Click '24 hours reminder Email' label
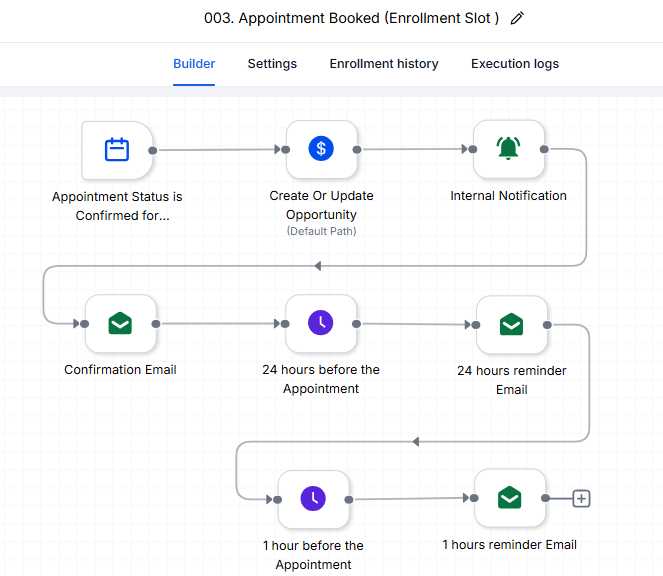The height and width of the screenshot is (576, 663). pyautogui.click(x=512, y=380)
